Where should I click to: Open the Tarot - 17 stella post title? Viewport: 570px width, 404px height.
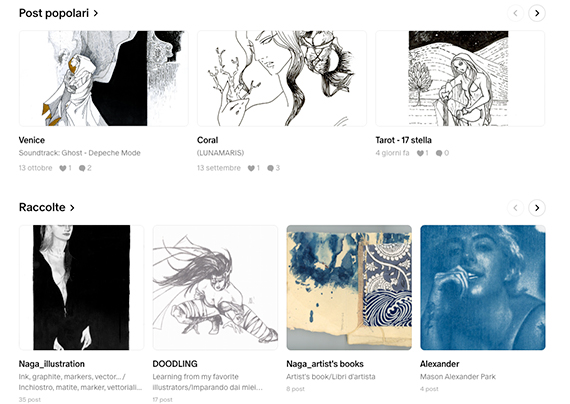pyautogui.click(x=404, y=140)
